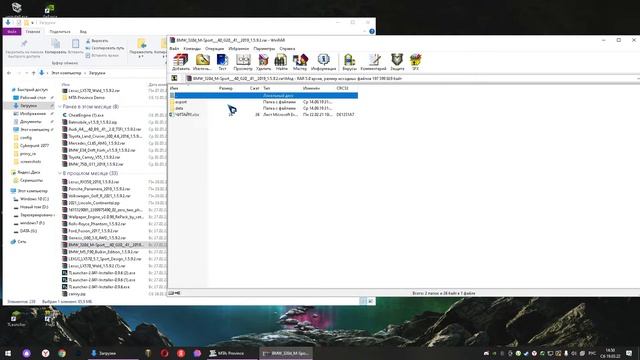Screen dimensions: 640x360
Task: Select Загрузки in Explorer's sidebar
Action: (x=29, y=106)
